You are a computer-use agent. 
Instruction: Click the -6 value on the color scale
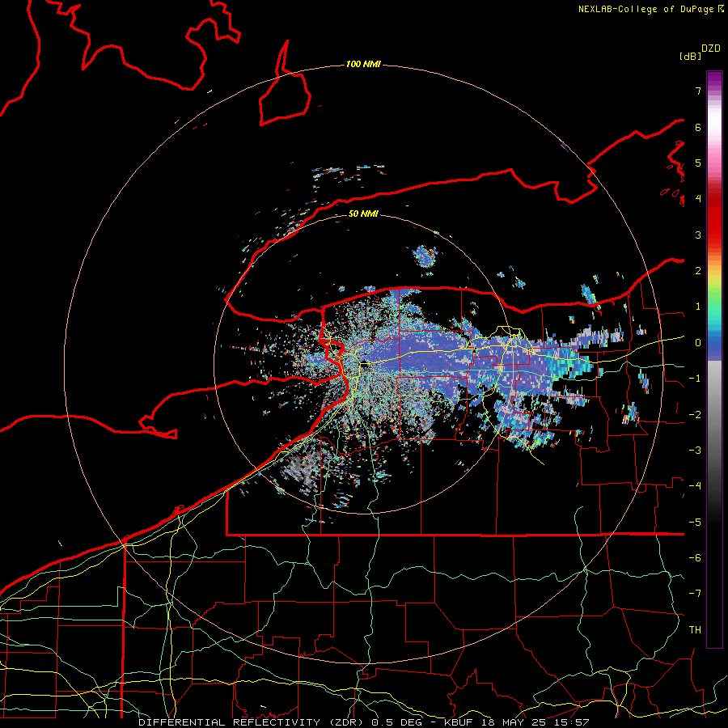click(695, 558)
